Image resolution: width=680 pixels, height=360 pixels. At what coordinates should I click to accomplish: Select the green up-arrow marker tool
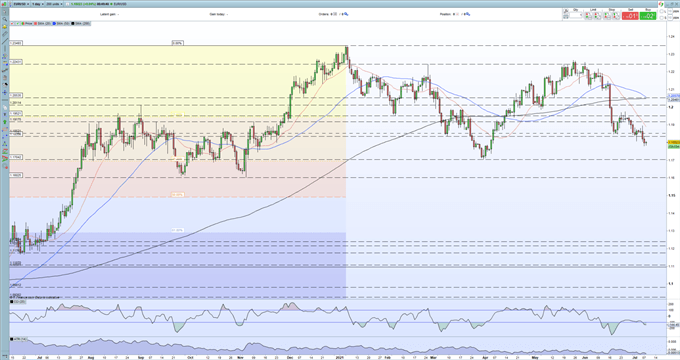5,121
